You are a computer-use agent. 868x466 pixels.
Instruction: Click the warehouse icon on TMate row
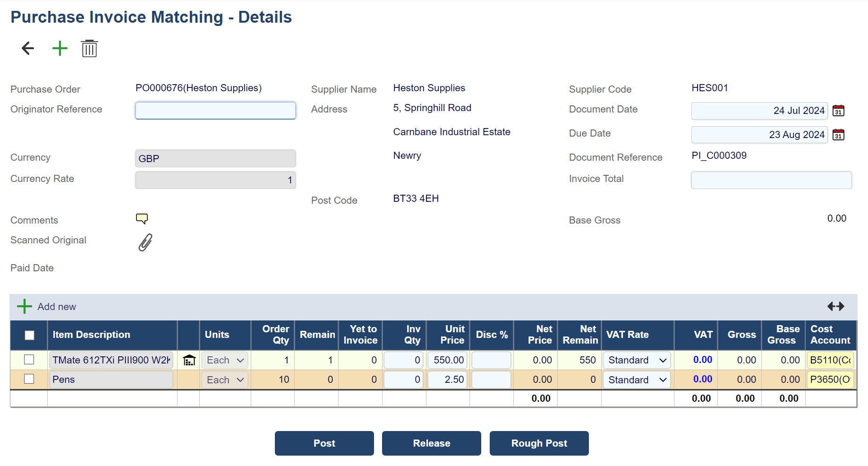pyautogui.click(x=189, y=360)
